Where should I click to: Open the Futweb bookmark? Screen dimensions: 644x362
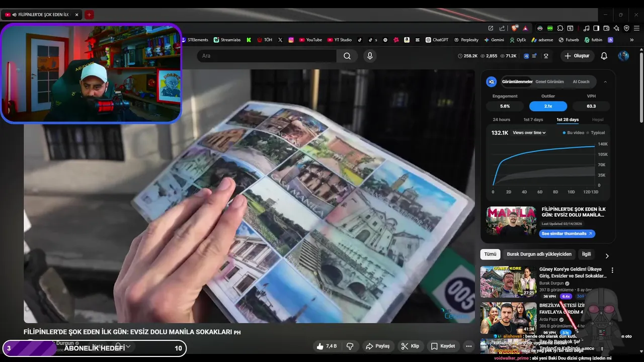click(x=569, y=40)
